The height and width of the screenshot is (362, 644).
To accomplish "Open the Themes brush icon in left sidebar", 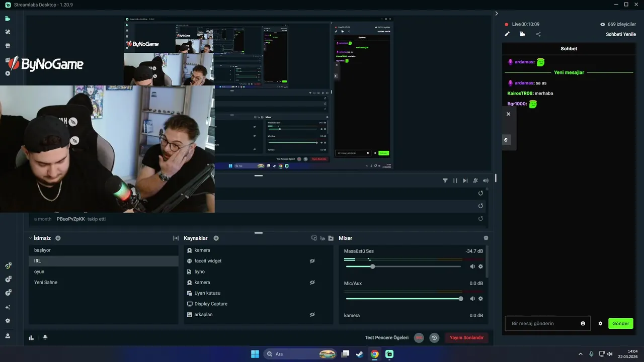I will pos(8,32).
